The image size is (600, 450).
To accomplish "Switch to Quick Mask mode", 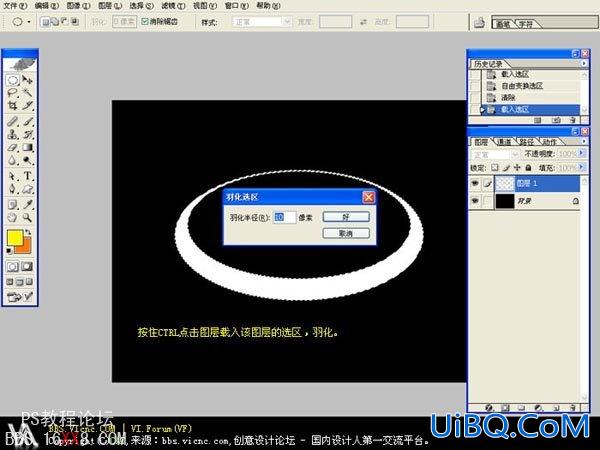I will click(x=27, y=266).
